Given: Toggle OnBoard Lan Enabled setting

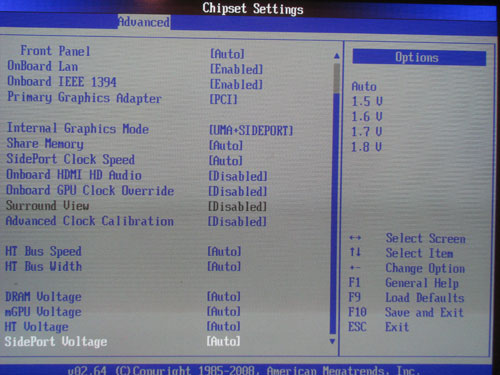Looking at the screenshot, I should pyautogui.click(x=236, y=69).
